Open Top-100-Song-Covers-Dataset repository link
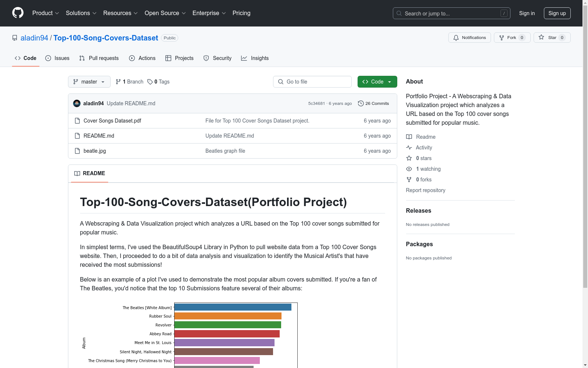The image size is (588, 368). [x=106, y=38]
